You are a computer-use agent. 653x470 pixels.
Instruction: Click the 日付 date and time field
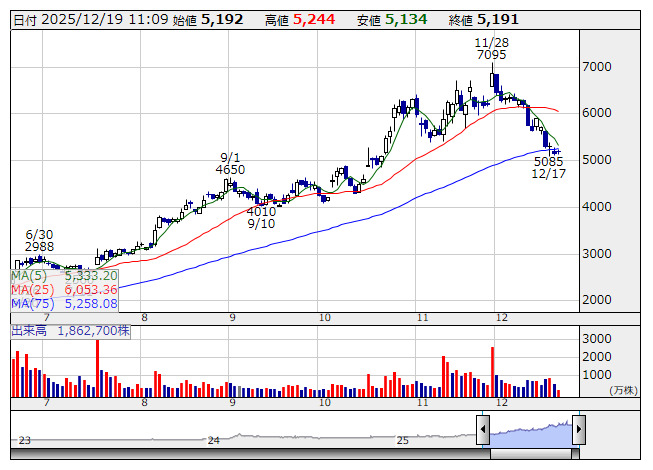click(x=88, y=19)
